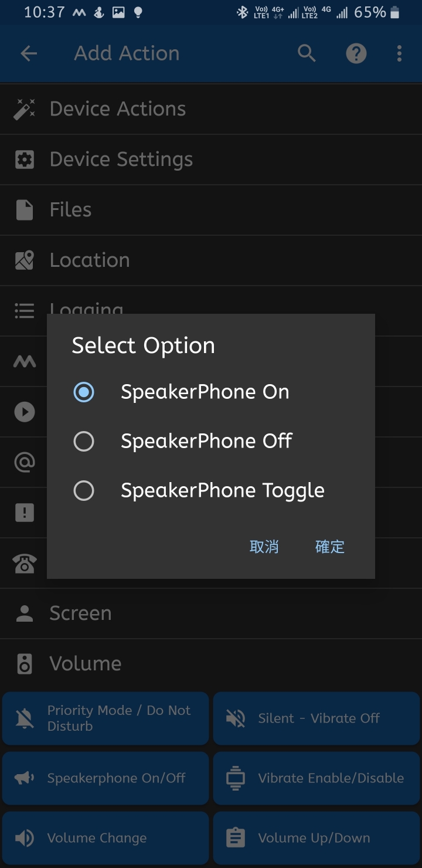
Task: Open the three-dot overflow menu
Action: click(399, 53)
